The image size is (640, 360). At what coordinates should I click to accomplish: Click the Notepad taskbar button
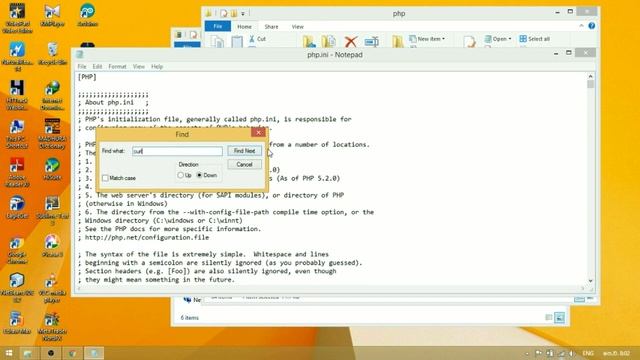click(x=94, y=353)
